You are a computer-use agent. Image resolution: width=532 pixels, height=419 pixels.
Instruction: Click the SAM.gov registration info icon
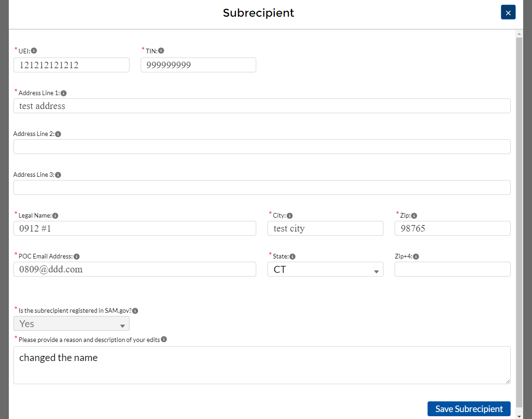click(x=135, y=311)
